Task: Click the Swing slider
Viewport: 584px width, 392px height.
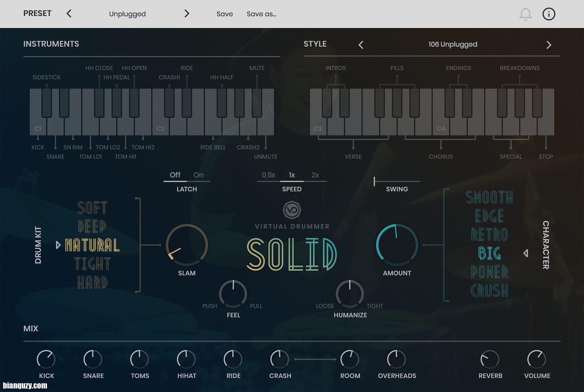Action: pyautogui.click(x=397, y=181)
